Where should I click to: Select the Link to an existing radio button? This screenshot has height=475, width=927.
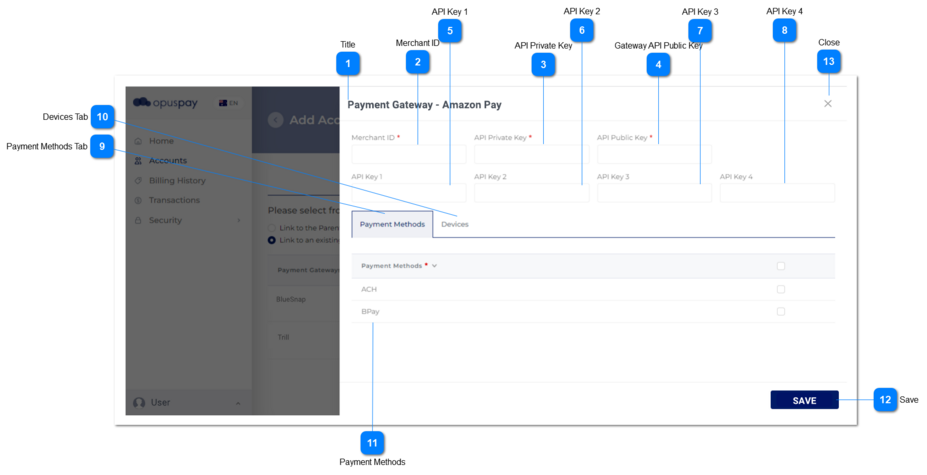(x=272, y=240)
